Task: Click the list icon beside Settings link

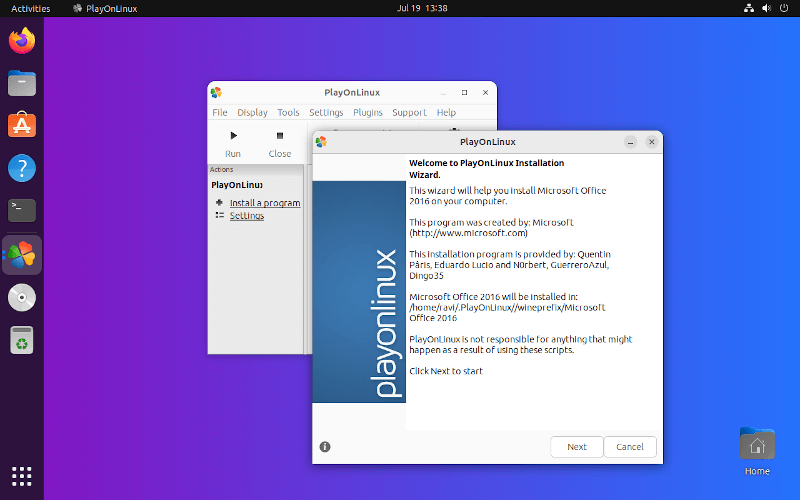Action: click(219, 215)
